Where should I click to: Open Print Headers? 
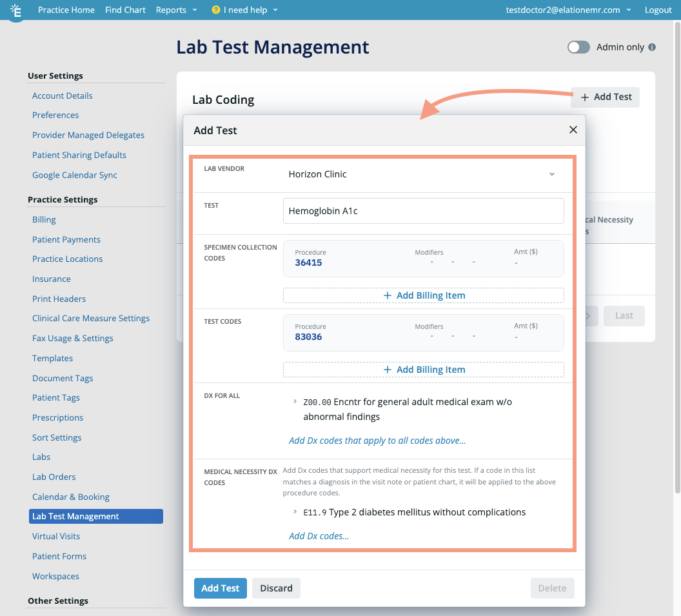(x=59, y=299)
